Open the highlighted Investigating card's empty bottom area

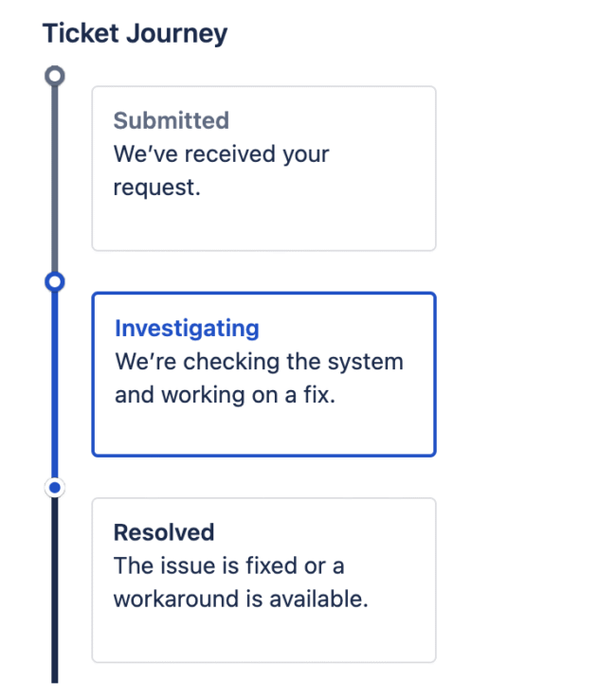point(263,431)
